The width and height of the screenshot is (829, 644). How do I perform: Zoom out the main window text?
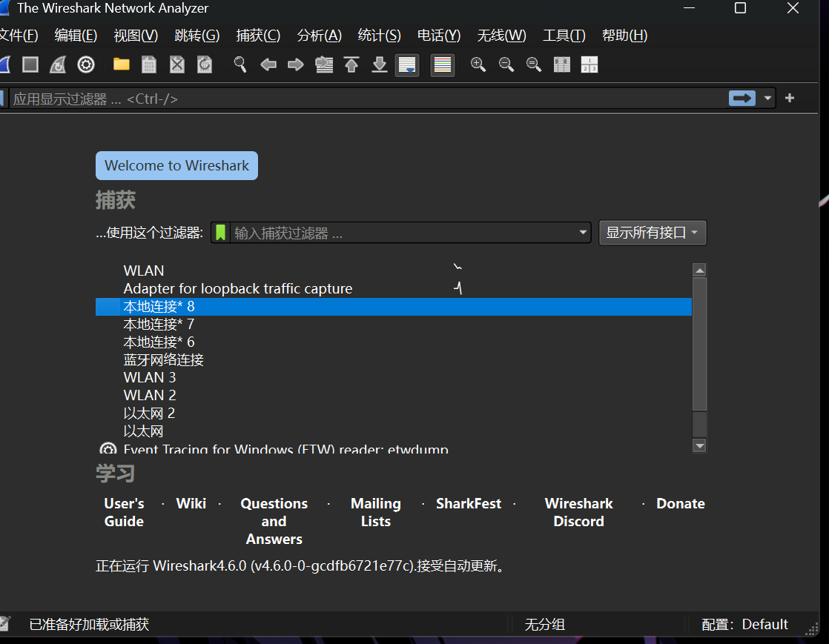point(506,65)
